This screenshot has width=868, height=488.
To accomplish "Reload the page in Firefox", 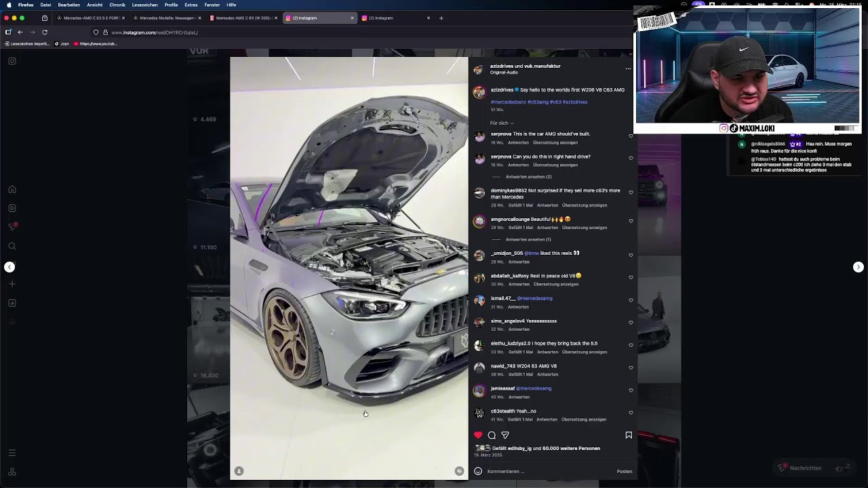I will point(45,32).
